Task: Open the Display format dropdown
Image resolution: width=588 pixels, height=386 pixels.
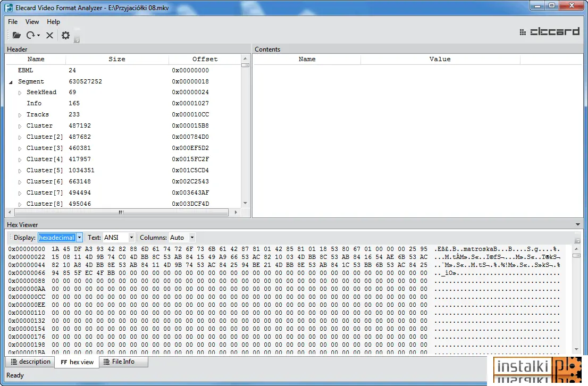Action: (80, 238)
